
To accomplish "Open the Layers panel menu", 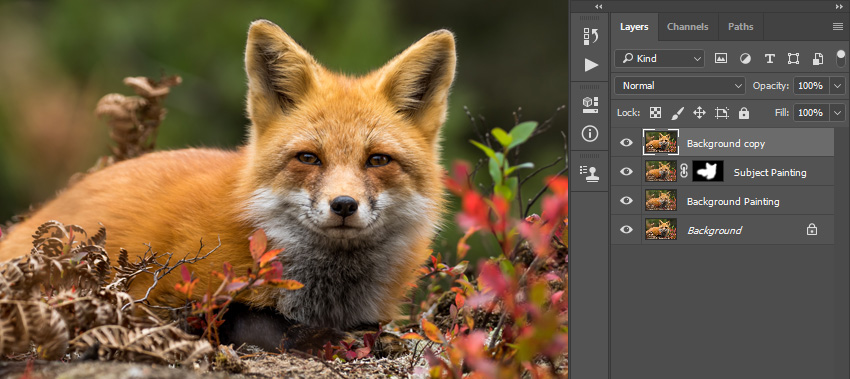I will tap(838, 27).
